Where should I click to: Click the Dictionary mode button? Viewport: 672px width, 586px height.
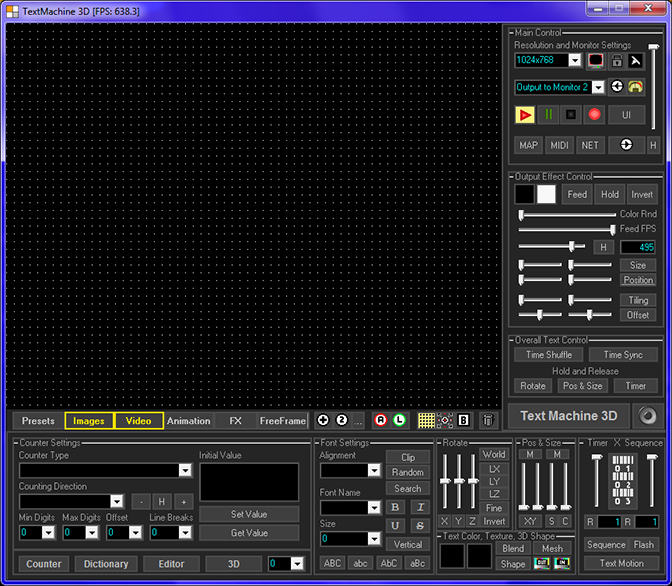click(x=106, y=564)
